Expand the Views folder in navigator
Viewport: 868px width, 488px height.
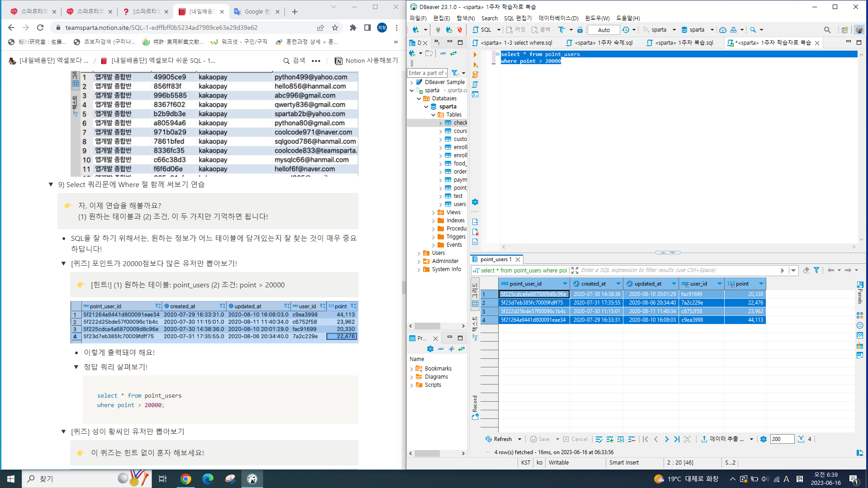434,212
